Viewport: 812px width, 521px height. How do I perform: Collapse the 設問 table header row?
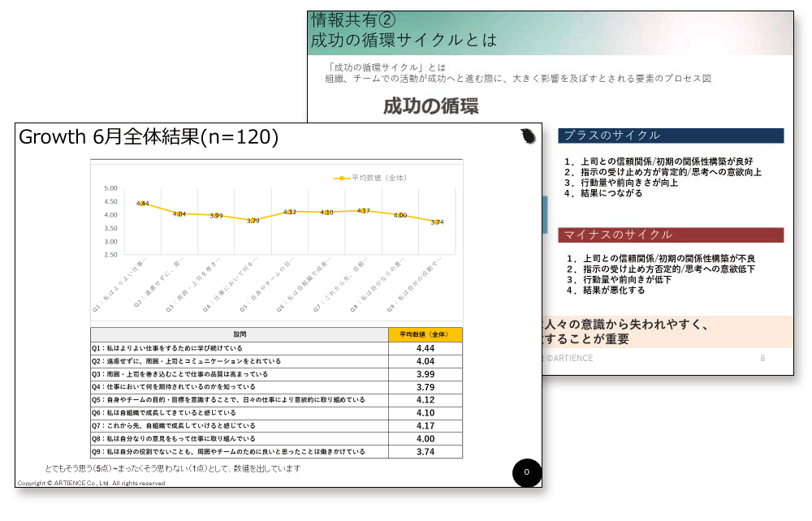tap(244, 334)
